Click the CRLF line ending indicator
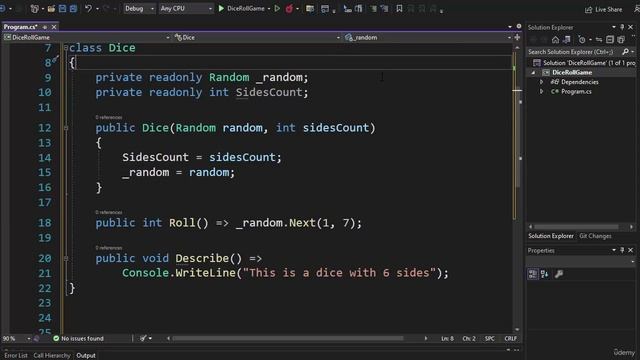The image size is (640, 360). click(x=510, y=338)
